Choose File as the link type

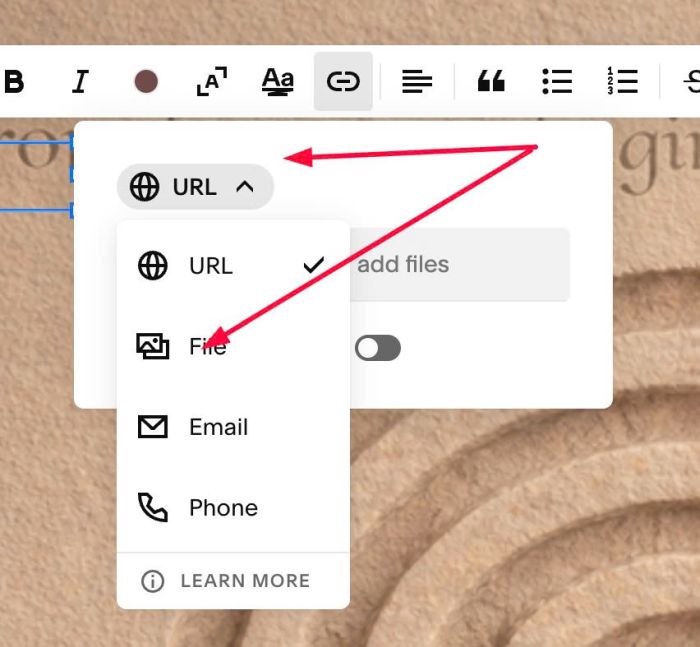point(233,346)
